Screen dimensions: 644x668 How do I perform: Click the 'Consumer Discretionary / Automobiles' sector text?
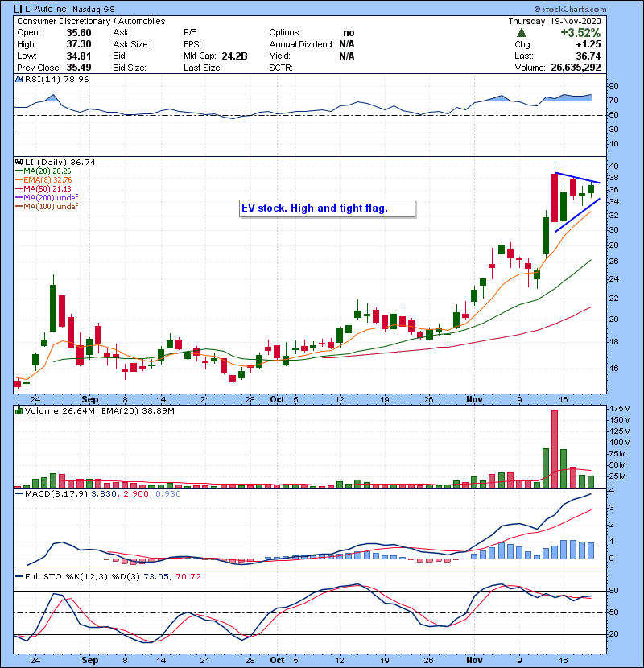91,21
